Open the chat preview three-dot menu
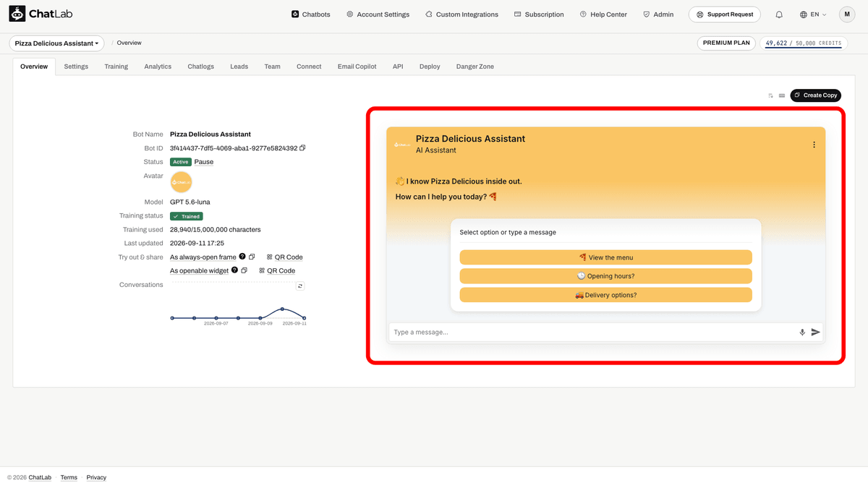This screenshot has height=488, width=868. (814, 145)
